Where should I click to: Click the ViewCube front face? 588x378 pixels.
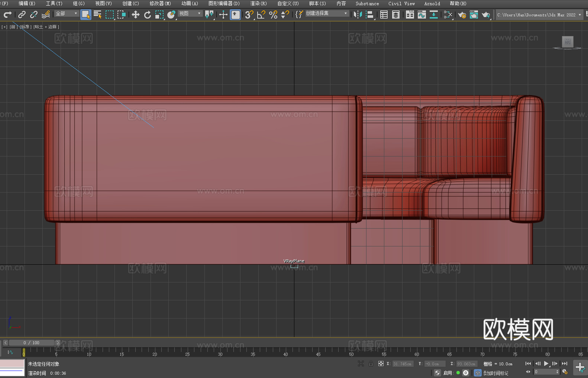(568, 42)
